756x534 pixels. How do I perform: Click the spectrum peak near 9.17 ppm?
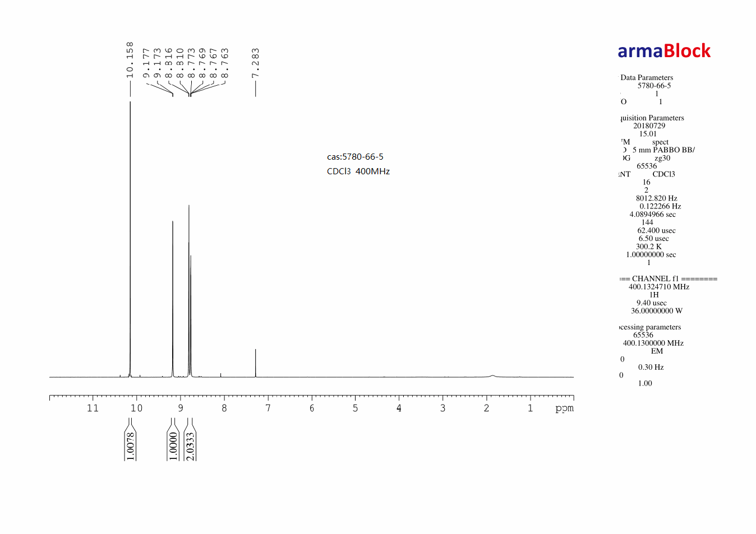pos(173,299)
